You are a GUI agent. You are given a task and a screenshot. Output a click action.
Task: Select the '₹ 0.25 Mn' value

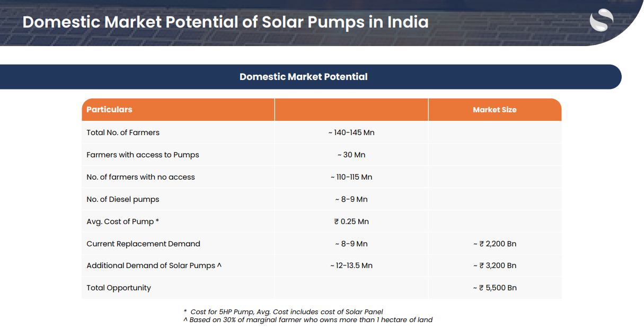click(x=351, y=221)
